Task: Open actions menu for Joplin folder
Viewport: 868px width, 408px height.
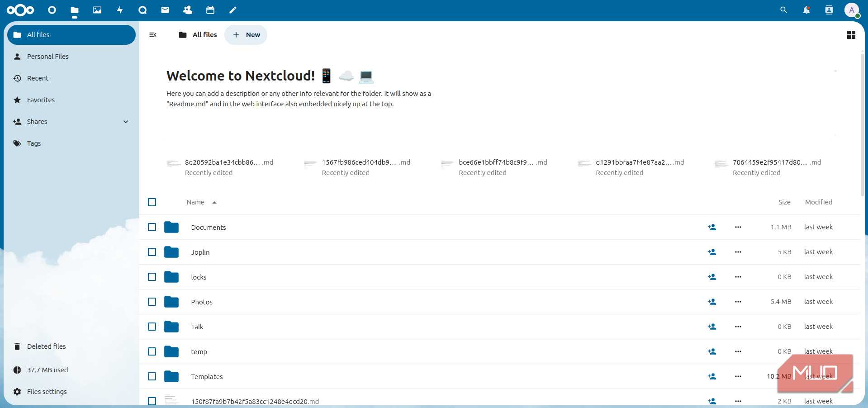Action: click(738, 252)
